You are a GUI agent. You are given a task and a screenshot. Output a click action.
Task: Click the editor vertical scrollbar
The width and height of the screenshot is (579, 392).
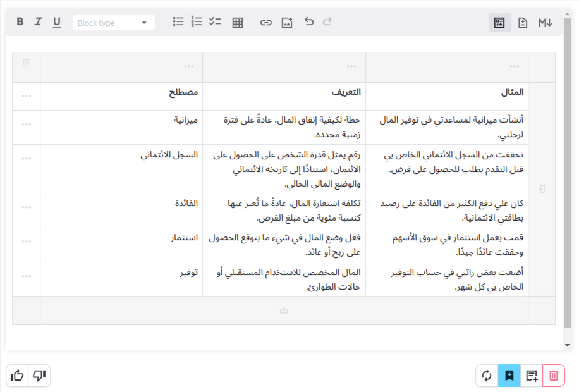coord(567,190)
